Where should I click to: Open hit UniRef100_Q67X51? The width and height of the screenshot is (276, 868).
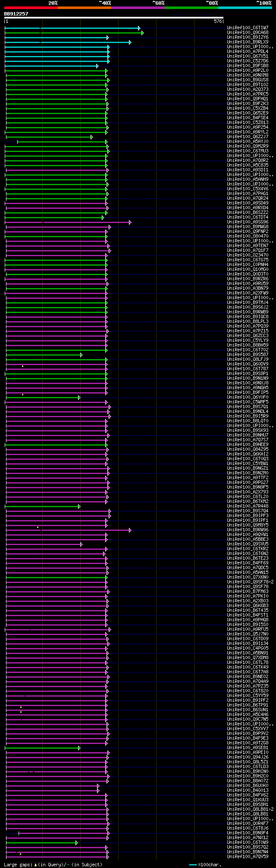coord(248,56)
